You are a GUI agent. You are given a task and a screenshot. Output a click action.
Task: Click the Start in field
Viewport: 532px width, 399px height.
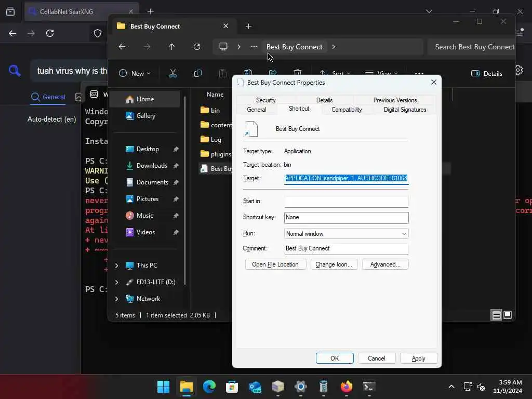347,202
